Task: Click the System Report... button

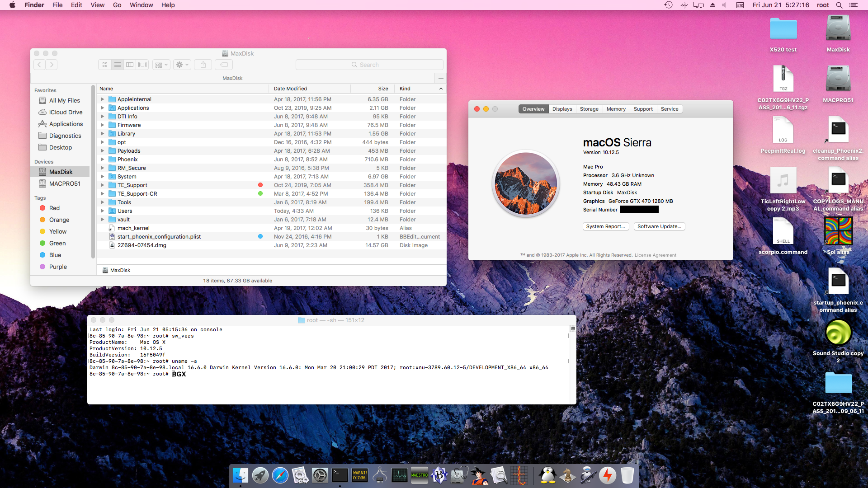Action: click(605, 226)
